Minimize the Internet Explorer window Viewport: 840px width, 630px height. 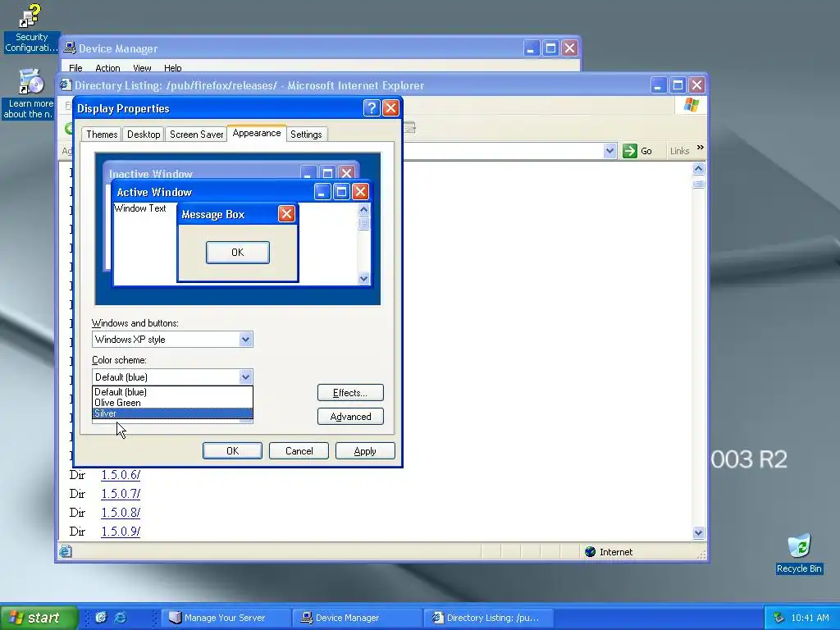(x=659, y=84)
